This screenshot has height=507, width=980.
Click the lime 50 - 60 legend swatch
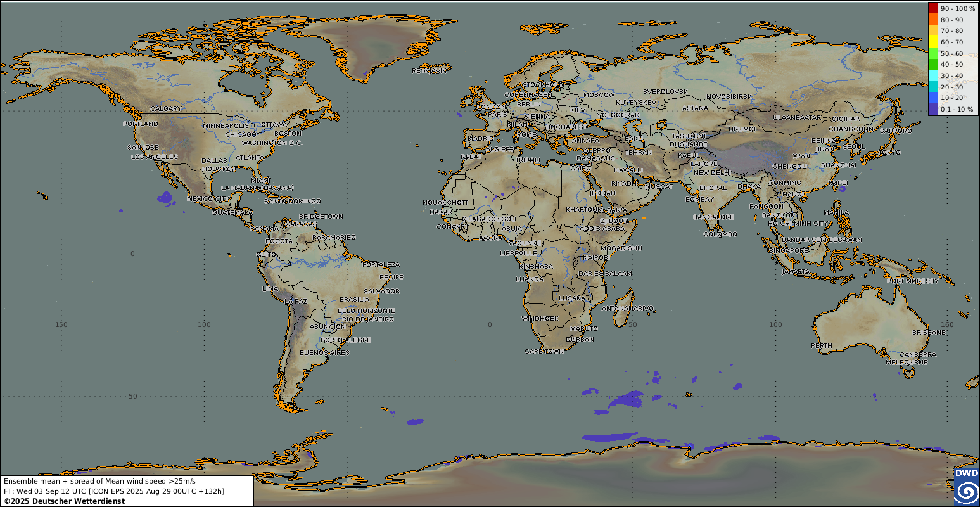point(933,53)
